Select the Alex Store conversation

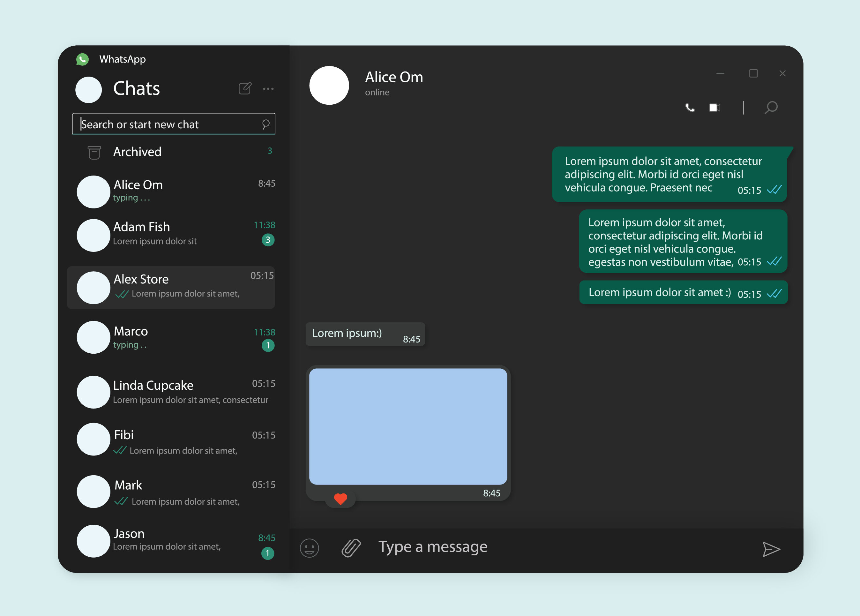(171, 288)
